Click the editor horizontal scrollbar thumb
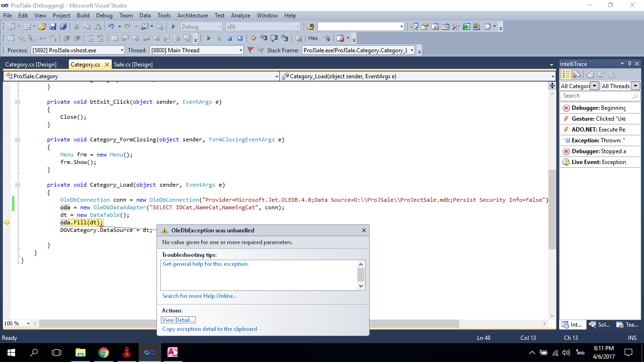Screen dimensions: 644x362 [249, 323]
